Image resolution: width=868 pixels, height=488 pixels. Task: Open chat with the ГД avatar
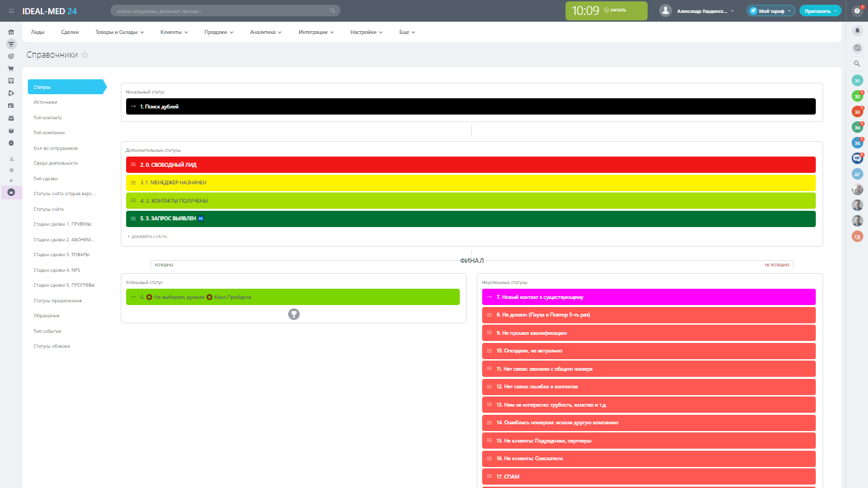click(x=857, y=236)
